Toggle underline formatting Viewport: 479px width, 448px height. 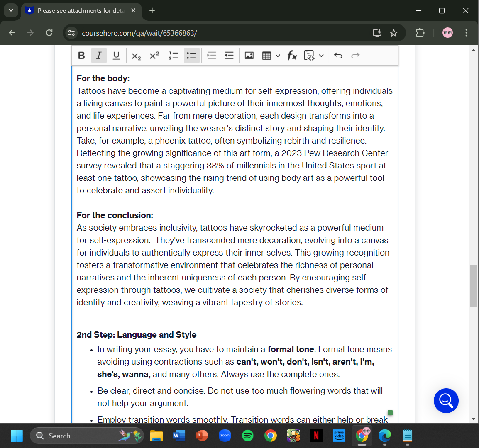[116, 55]
